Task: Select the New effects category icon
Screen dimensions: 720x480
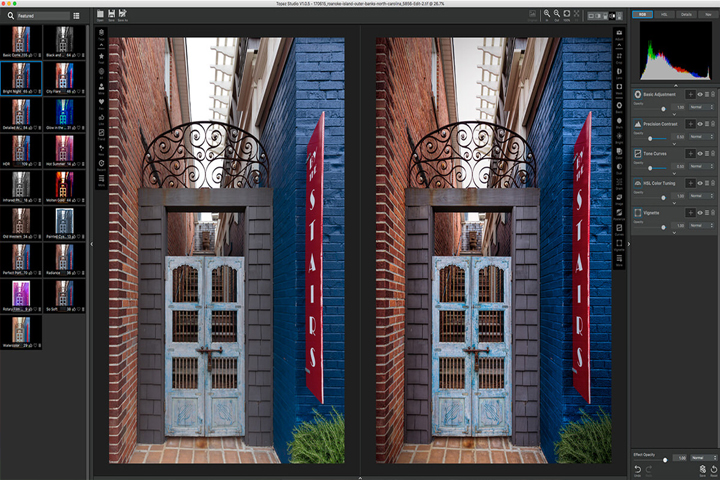Action: [x=101, y=148]
